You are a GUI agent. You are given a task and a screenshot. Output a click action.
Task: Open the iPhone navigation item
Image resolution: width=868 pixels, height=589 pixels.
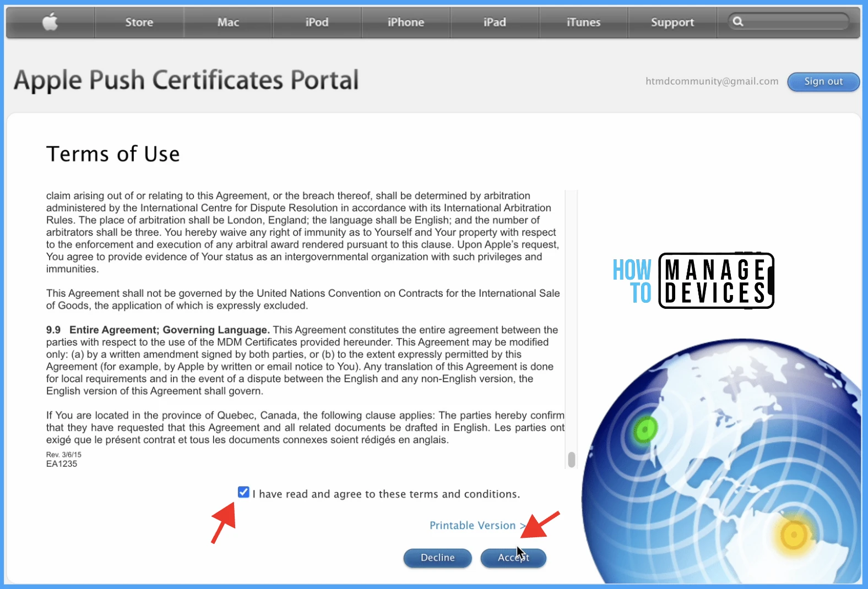pos(406,22)
